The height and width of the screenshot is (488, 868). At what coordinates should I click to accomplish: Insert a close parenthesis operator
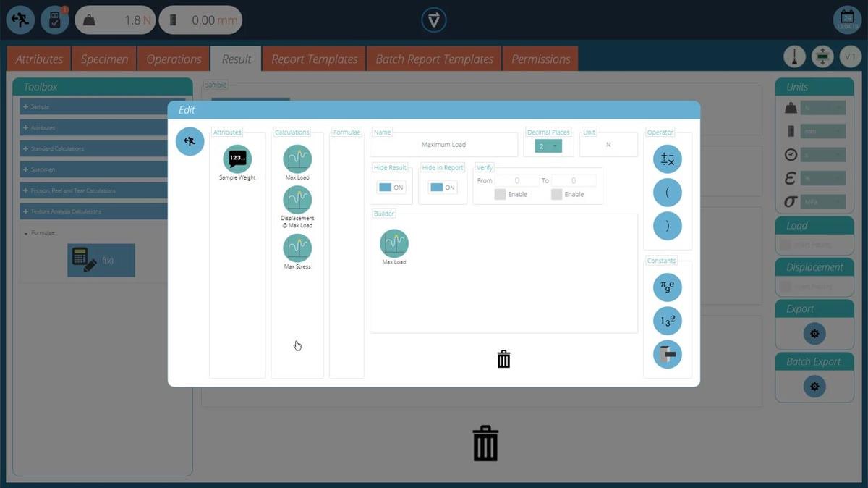click(x=667, y=226)
